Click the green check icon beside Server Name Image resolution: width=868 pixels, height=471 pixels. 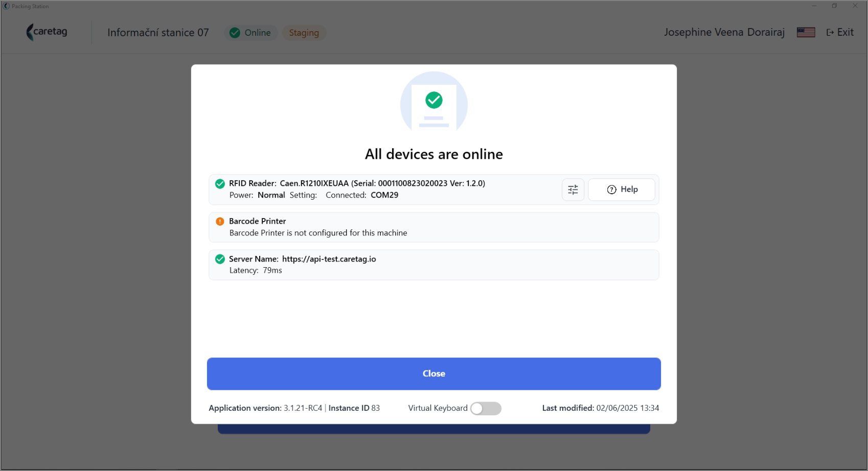pyautogui.click(x=220, y=259)
